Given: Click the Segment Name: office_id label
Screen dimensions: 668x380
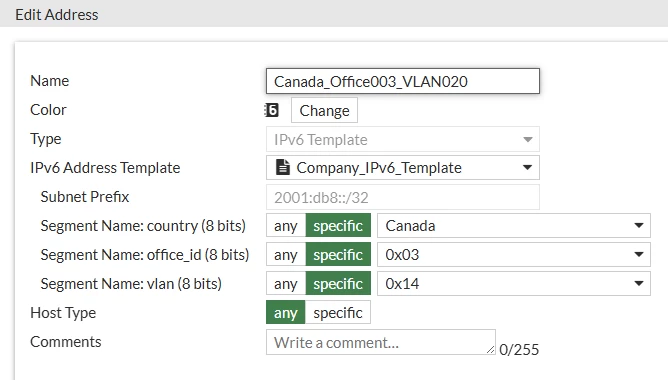Looking at the screenshot, I should pyautogui.click(x=145, y=254).
